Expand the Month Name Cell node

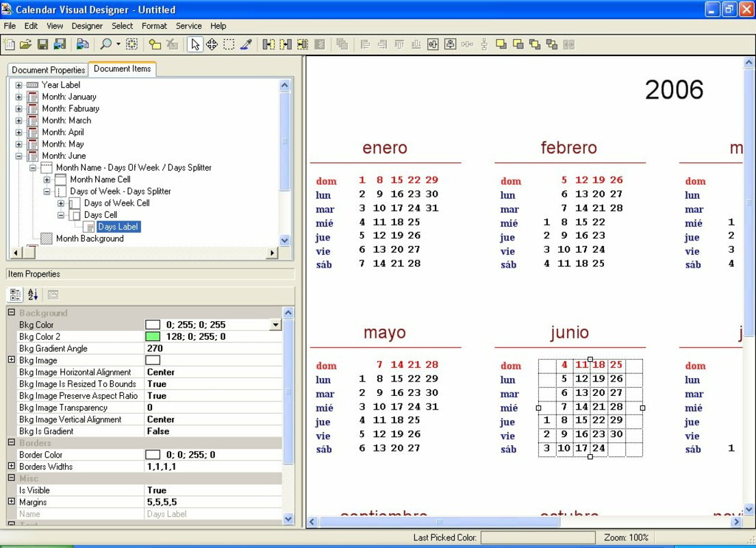click(x=47, y=179)
